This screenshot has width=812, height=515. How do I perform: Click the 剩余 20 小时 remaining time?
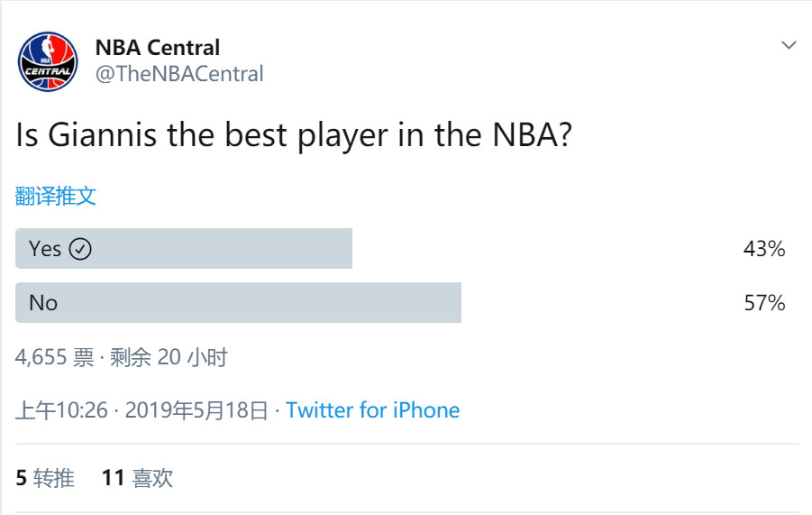click(169, 357)
